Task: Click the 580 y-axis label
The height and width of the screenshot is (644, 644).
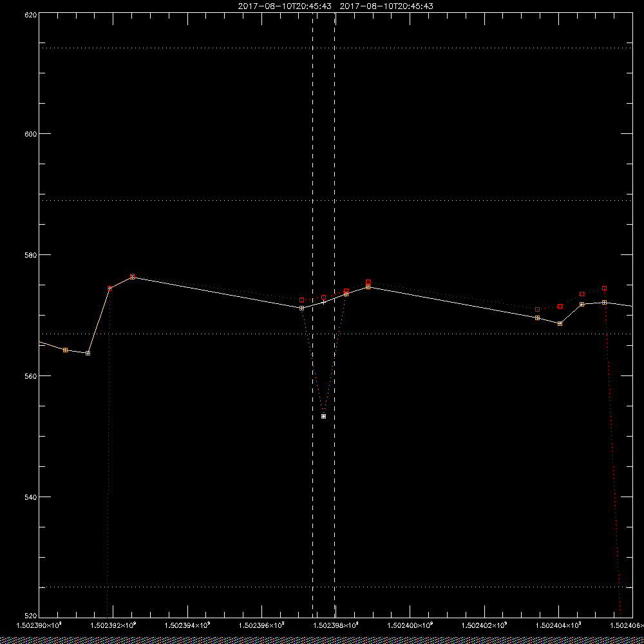Action: click(x=31, y=255)
